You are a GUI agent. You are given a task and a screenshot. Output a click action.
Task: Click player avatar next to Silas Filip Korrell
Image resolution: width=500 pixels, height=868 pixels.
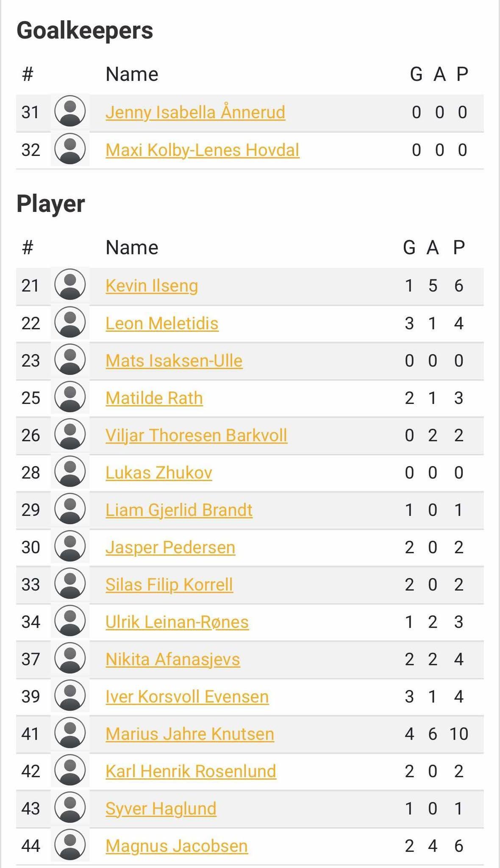pos(70,584)
